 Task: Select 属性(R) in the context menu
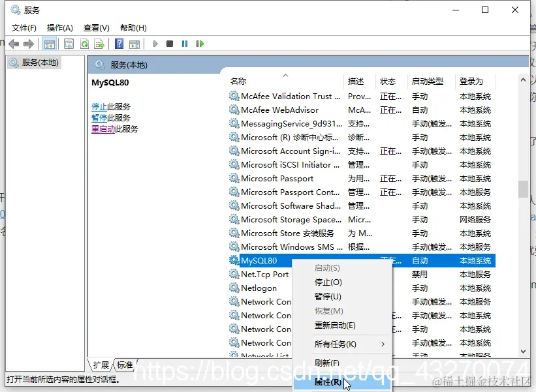tap(342, 382)
